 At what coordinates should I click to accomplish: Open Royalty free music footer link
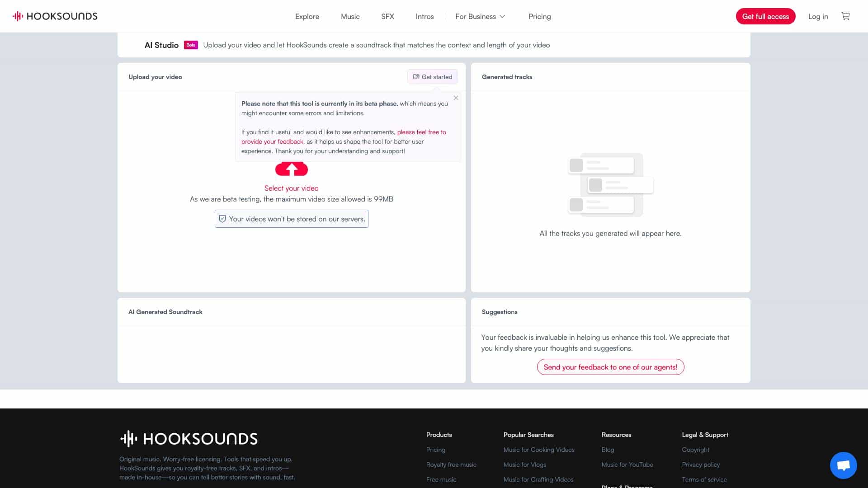pyautogui.click(x=451, y=465)
